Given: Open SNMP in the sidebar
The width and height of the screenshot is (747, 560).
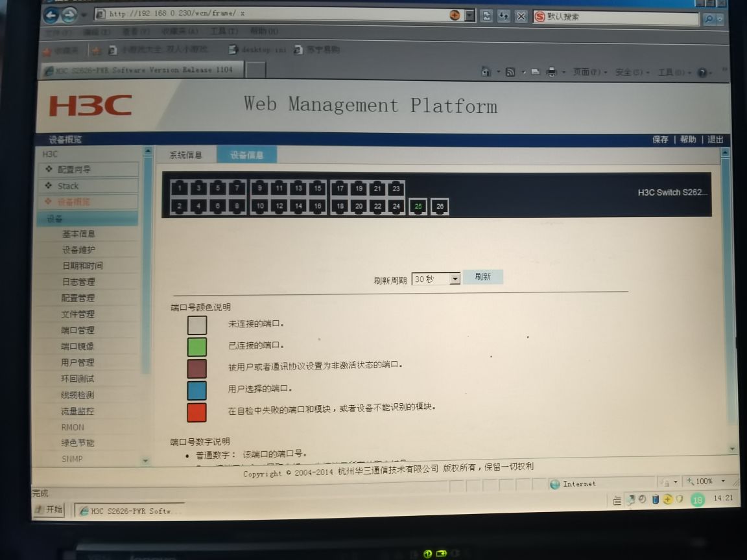Looking at the screenshot, I should [72, 459].
